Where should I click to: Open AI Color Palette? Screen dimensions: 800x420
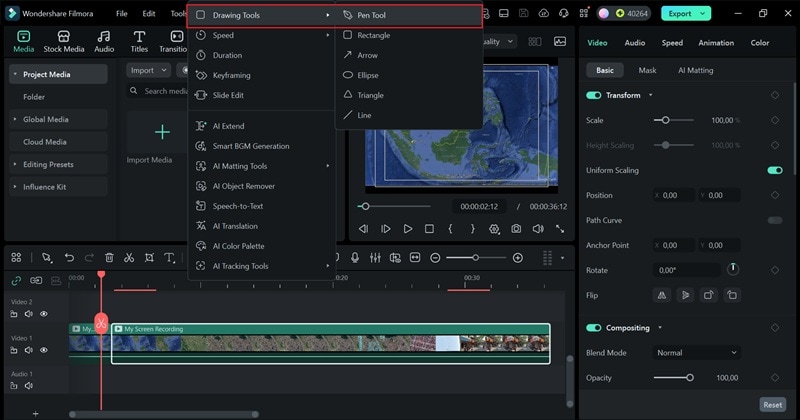262,246
